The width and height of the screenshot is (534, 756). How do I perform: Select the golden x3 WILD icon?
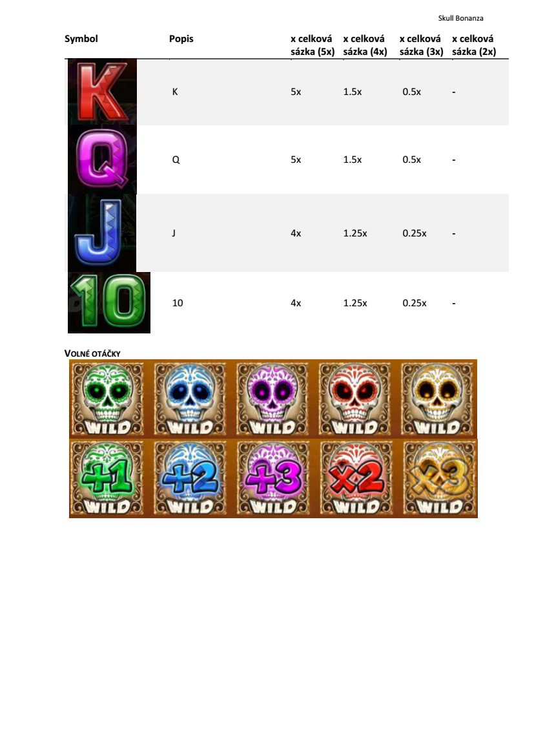439,478
